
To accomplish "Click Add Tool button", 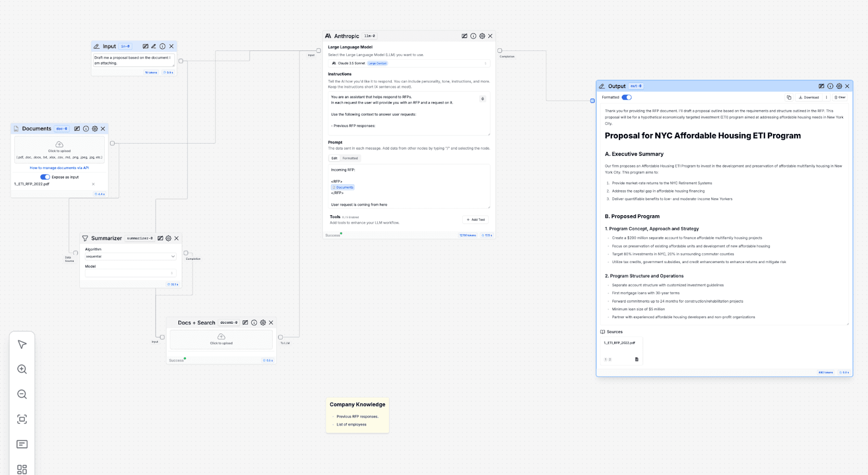I will click(476, 220).
